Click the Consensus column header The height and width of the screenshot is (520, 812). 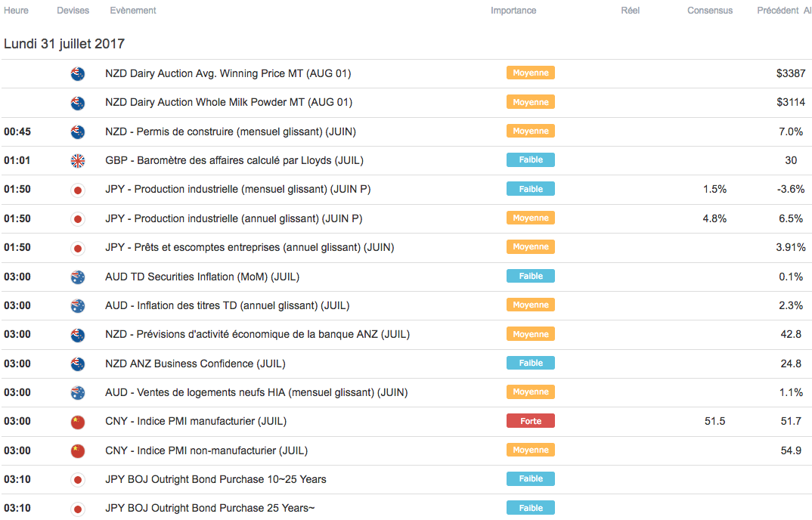pyautogui.click(x=710, y=11)
